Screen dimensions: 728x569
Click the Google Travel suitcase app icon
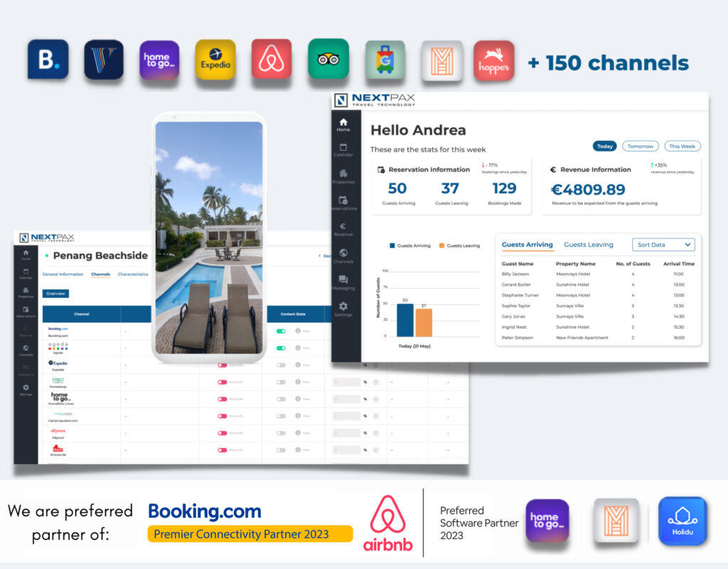[385, 60]
